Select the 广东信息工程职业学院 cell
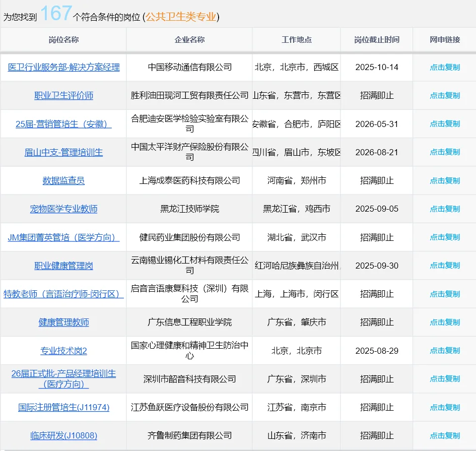 pyautogui.click(x=189, y=322)
